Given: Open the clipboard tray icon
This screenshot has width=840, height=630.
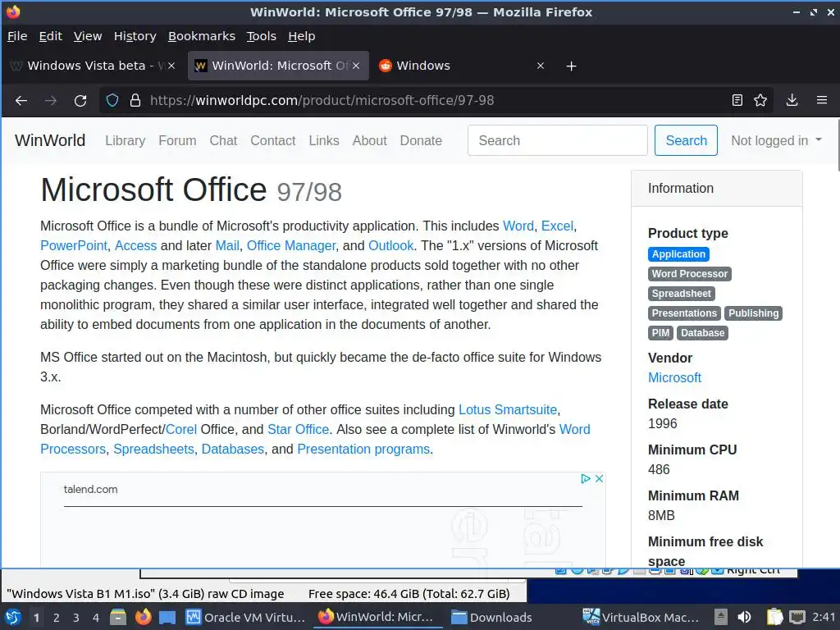Looking at the screenshot, I should coord(774,617).
